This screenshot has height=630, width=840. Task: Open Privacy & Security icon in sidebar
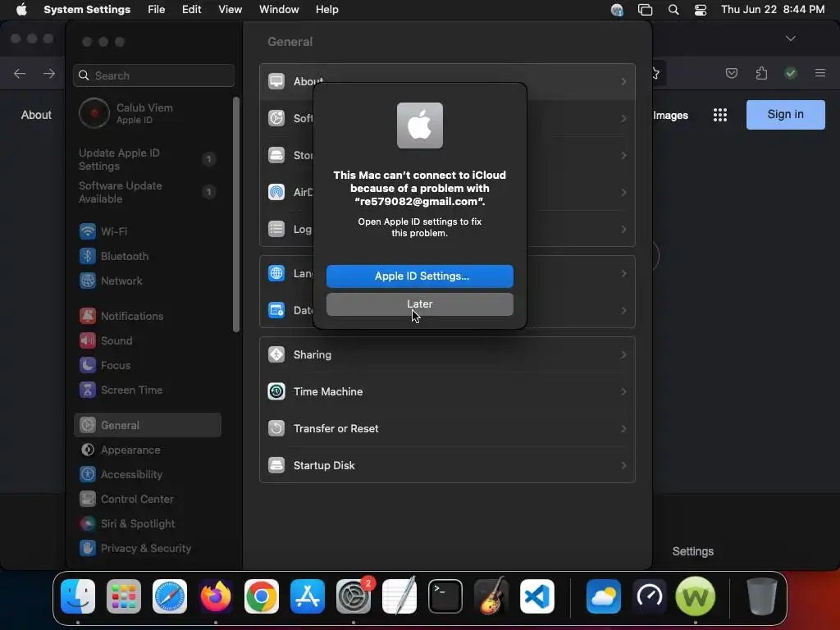pyautogui.click(x=87, y=549)
